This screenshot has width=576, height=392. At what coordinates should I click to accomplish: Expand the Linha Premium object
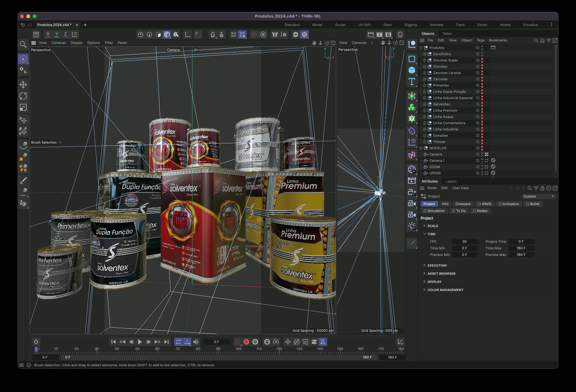424,110
